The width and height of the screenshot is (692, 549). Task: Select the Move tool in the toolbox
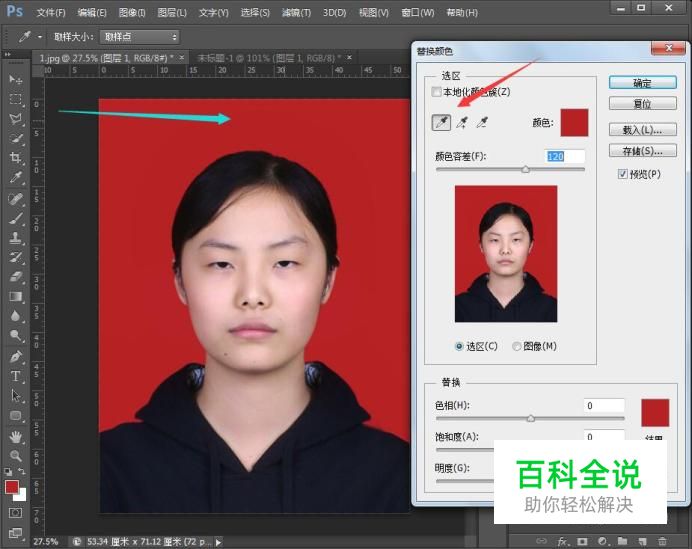tap(16, 79)
